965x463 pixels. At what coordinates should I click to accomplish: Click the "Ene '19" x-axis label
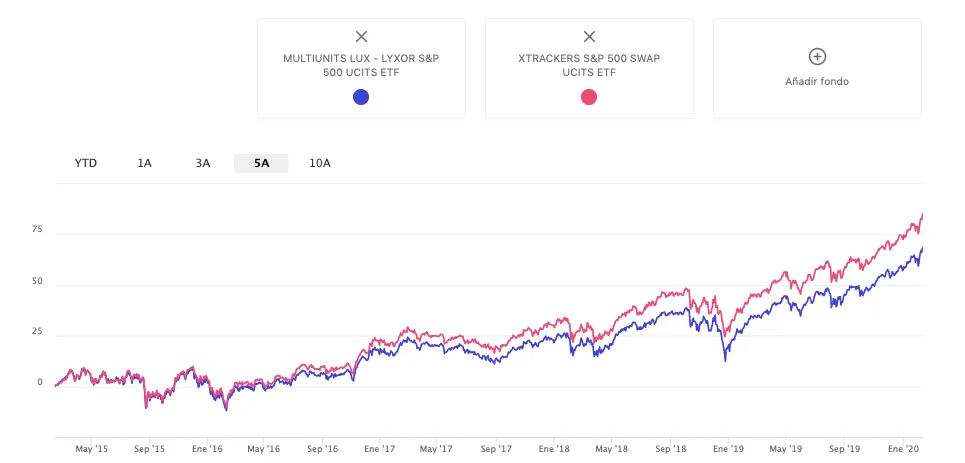pyautogui.click(x=729, y=449)
